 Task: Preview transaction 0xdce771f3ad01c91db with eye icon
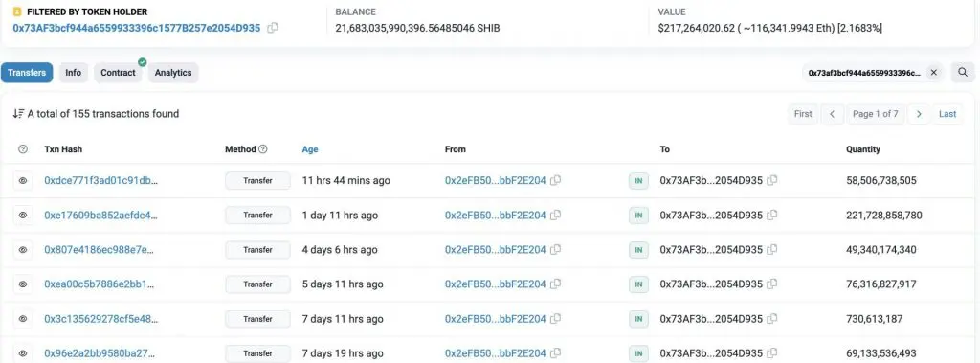23,180
